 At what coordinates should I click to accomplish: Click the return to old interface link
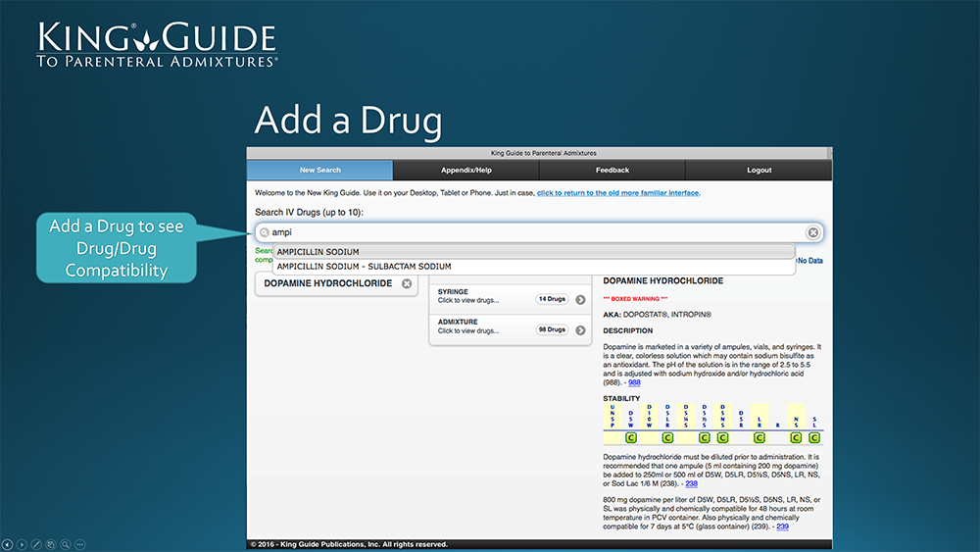[617, 193]
